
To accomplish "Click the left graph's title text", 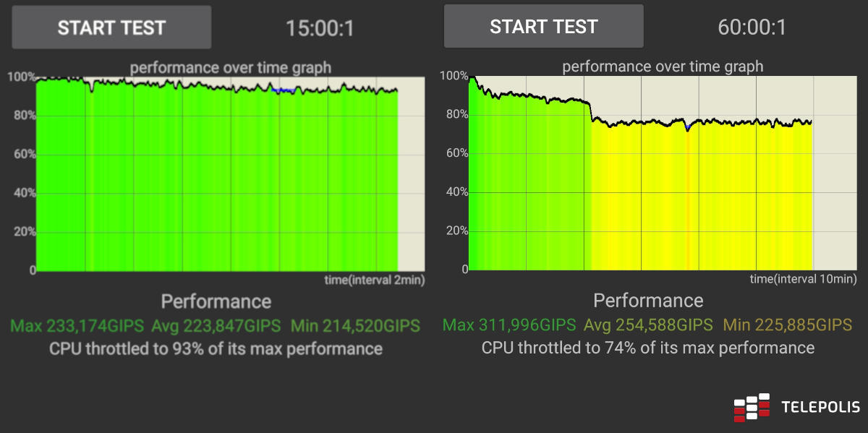I will point(231,68).
